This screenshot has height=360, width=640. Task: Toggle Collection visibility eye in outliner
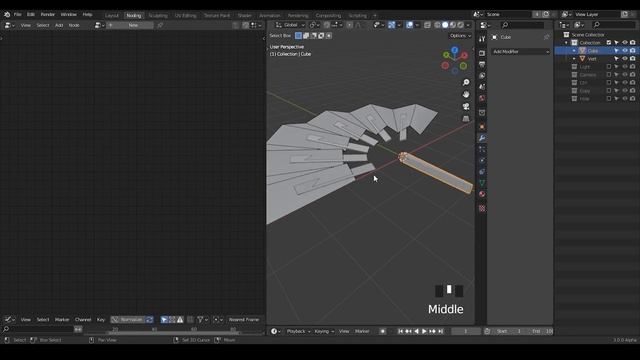pos(624,42)
